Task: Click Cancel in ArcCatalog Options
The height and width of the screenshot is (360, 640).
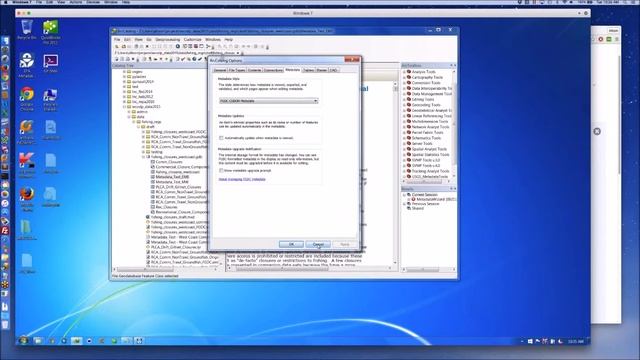Action: [318, 244]
